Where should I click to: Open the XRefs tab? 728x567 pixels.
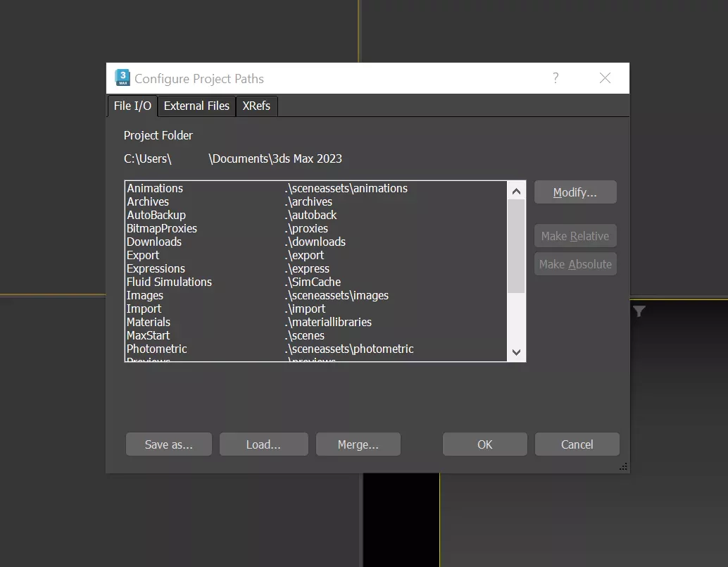click(256, 106)
